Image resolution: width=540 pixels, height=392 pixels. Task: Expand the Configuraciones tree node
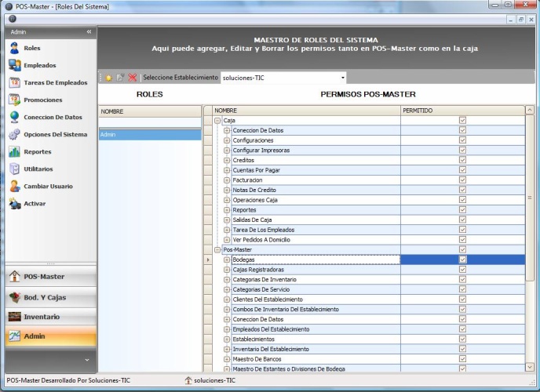point(227,140)
